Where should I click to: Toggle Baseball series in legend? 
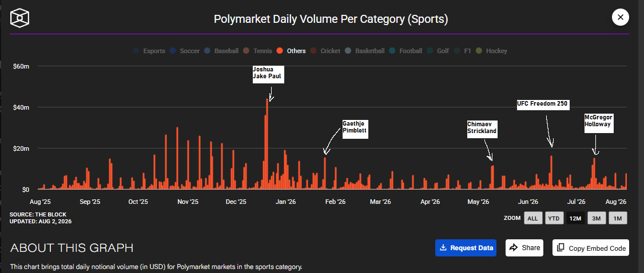(221, 51)
